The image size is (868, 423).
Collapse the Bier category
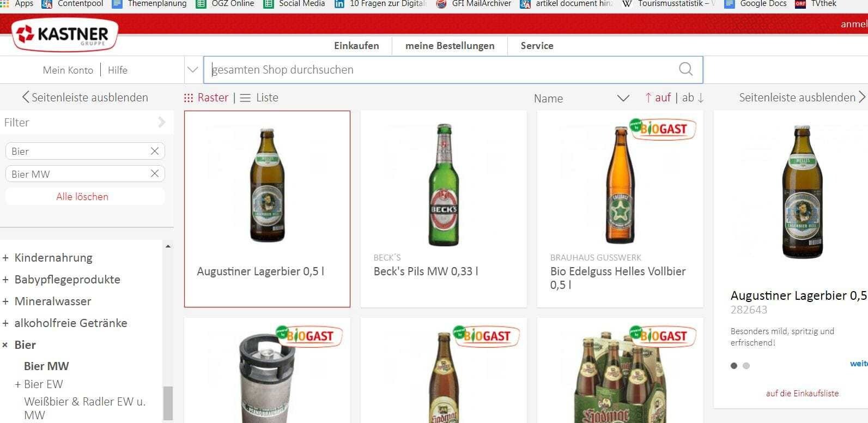[5, 345]
